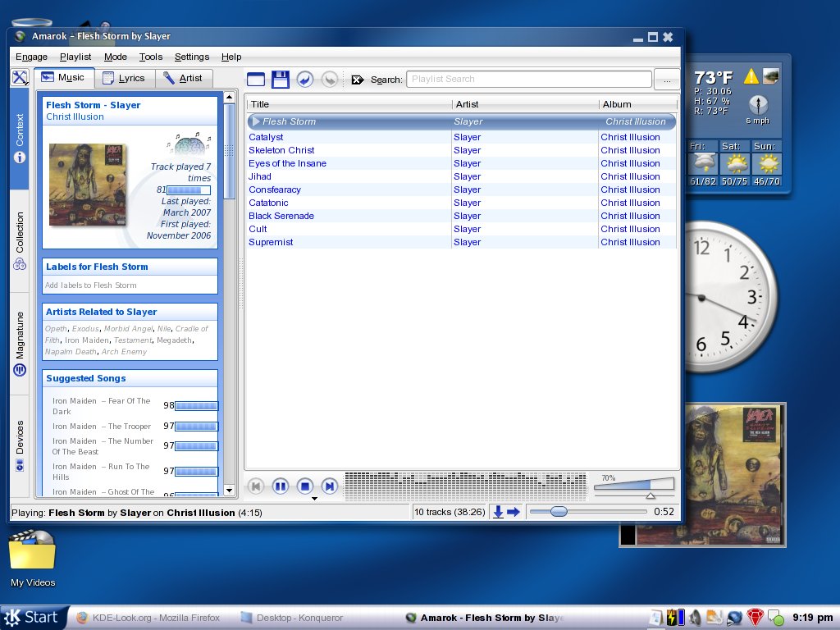Click the undo playlist arrow icon

305,80
